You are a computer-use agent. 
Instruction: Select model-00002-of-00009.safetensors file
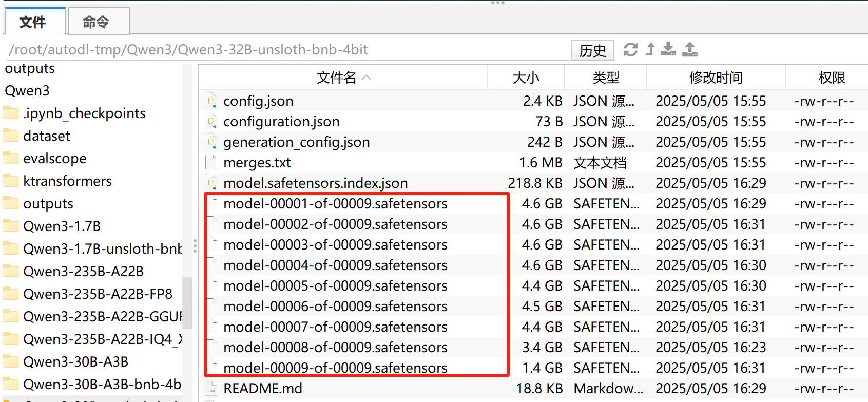coord(335,224)
